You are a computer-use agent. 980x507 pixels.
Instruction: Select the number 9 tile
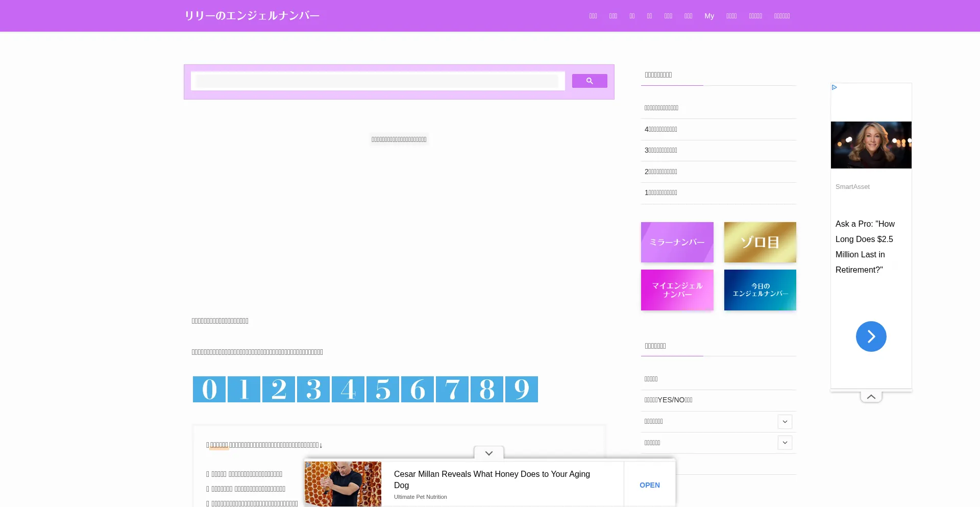coord(521,389)
